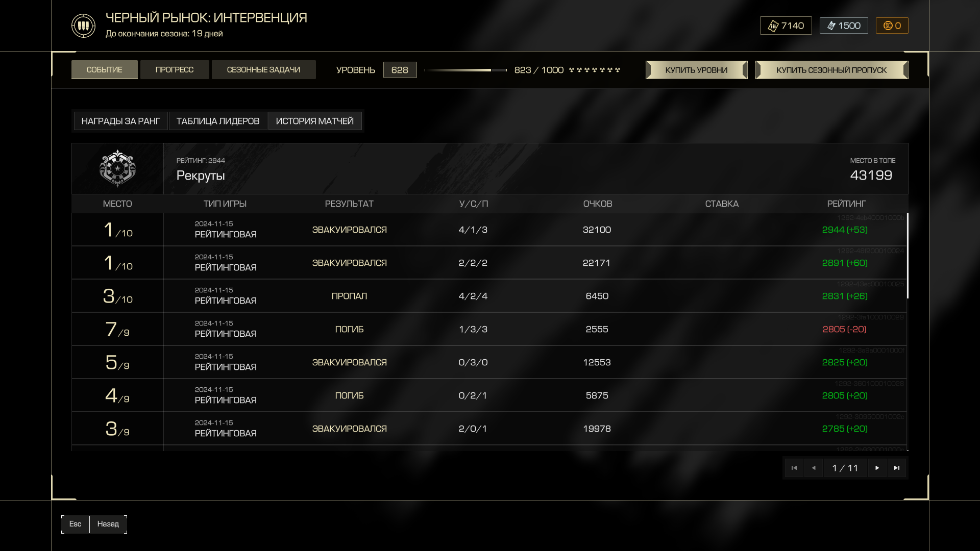Image resolution: width=980 pixels, height=551 pixels.
Task: Click the 7140 currency counter
Action: click(x=786, y=26)
